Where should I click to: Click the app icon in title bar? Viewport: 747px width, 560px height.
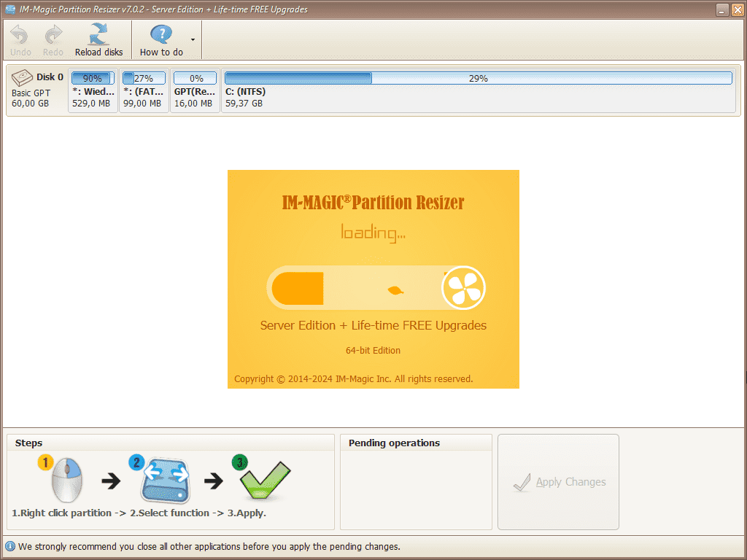coord(10,9)
